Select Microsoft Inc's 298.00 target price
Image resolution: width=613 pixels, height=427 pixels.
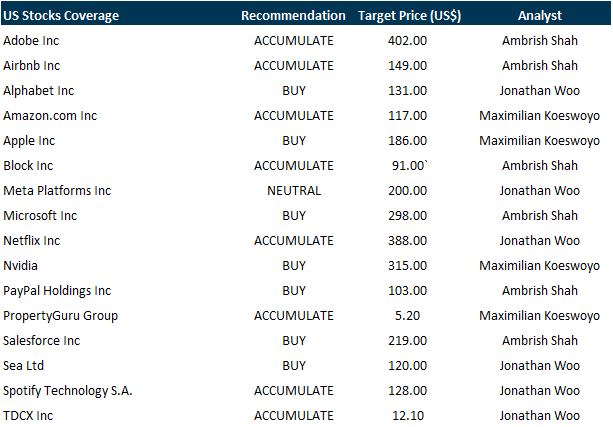pos(407,215)
